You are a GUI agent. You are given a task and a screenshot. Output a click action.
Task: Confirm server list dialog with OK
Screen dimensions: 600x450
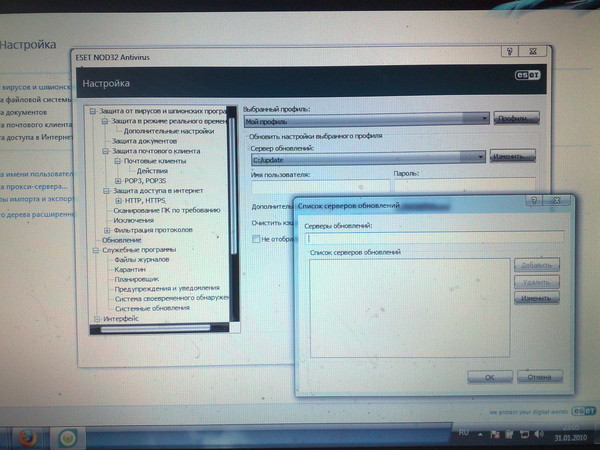pos(490,377)
